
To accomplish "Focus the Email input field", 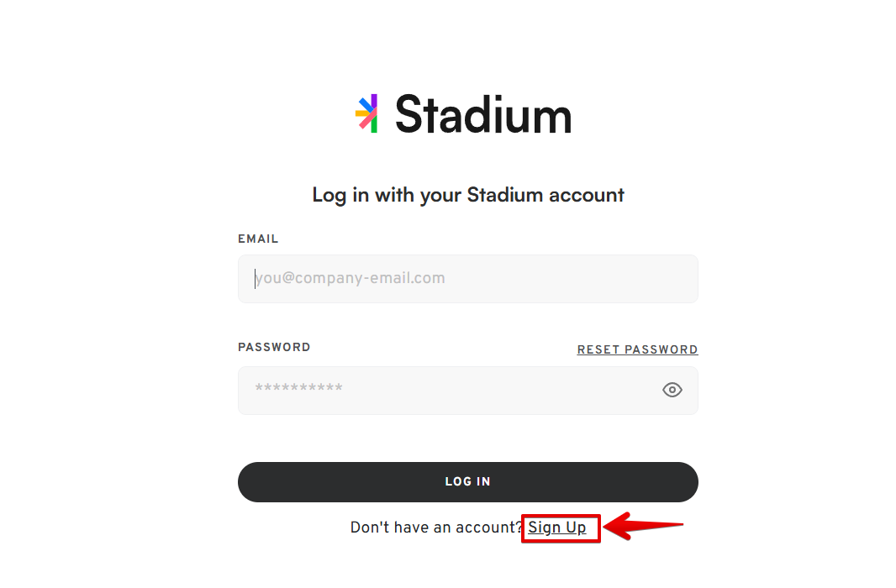I will pyautogui.click(x=467, y=279).
